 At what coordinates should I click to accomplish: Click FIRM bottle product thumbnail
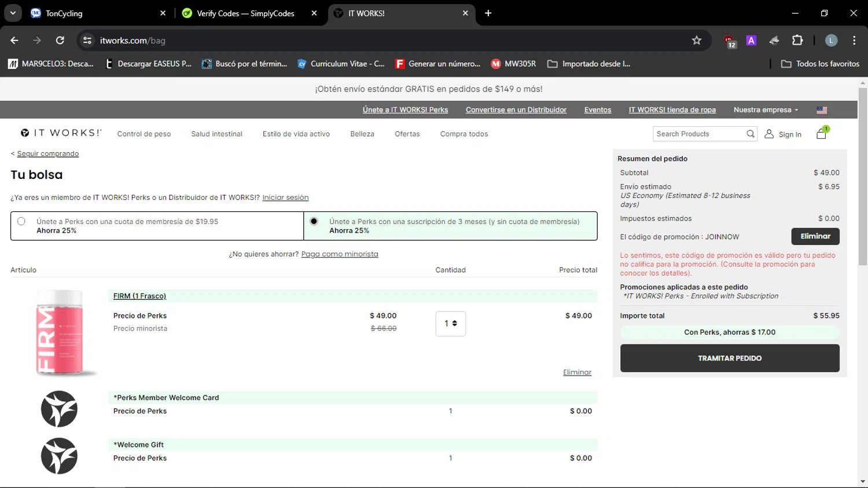pos(60,333)
